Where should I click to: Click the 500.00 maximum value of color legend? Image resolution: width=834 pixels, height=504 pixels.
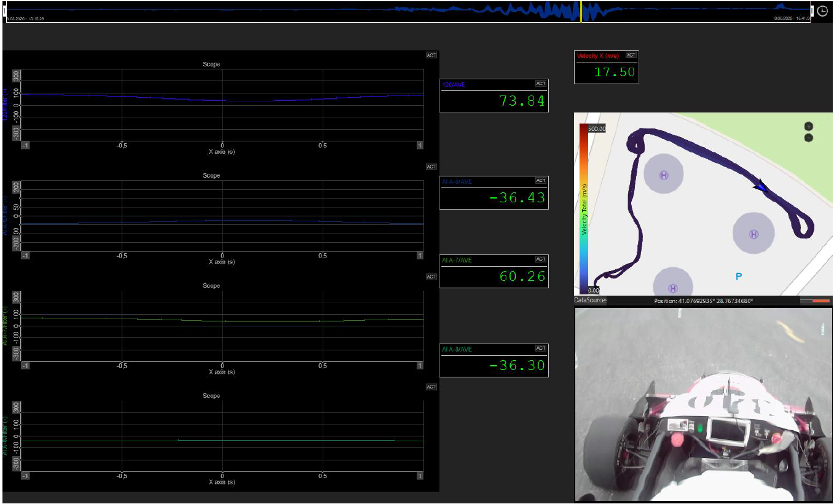pos(597,129)
